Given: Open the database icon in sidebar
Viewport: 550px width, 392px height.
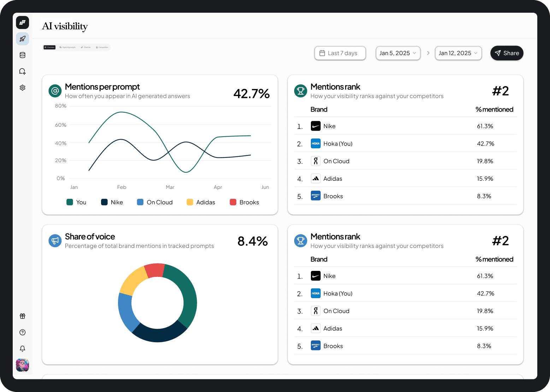Looking at the screenshot, I should [23, 55].
